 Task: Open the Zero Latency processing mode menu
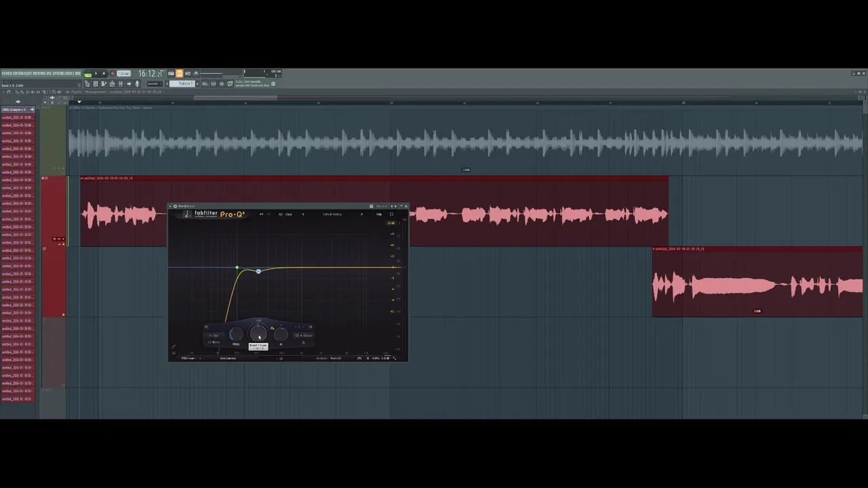(228, 359)
